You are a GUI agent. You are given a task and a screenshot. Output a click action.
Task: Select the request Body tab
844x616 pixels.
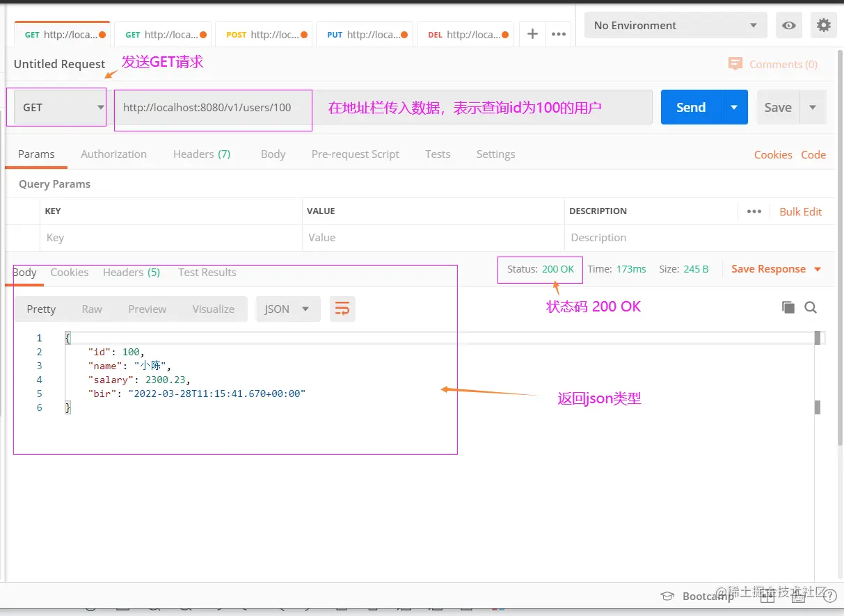[273, 154]
